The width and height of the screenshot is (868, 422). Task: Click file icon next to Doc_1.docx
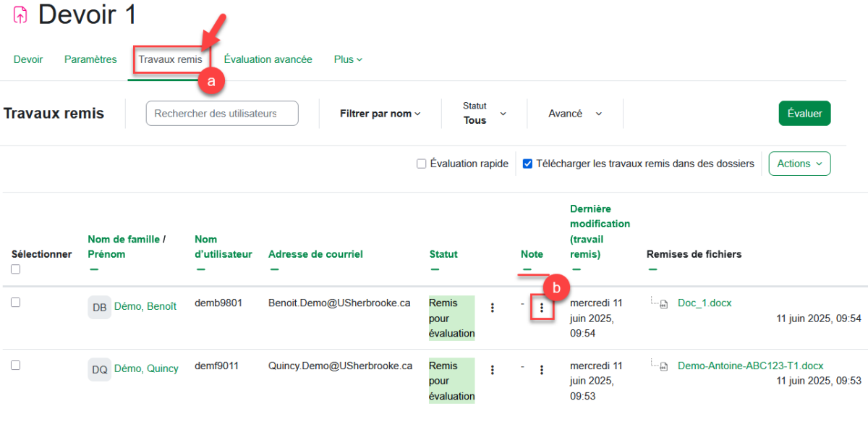[662, 304]
